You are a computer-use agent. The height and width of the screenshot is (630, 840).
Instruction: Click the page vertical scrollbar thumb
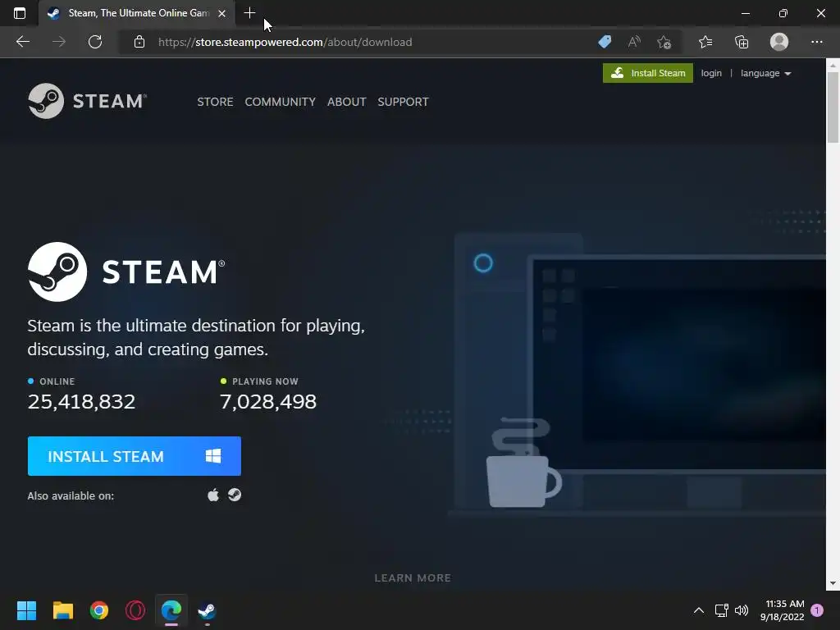(x=833, y=107)
